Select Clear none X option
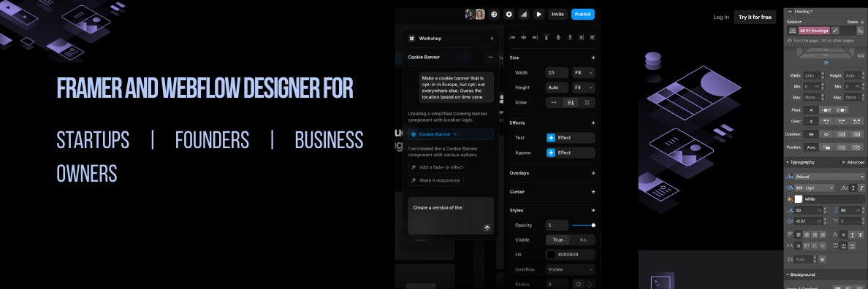This screenshot has width=868, height=289. 811,121
